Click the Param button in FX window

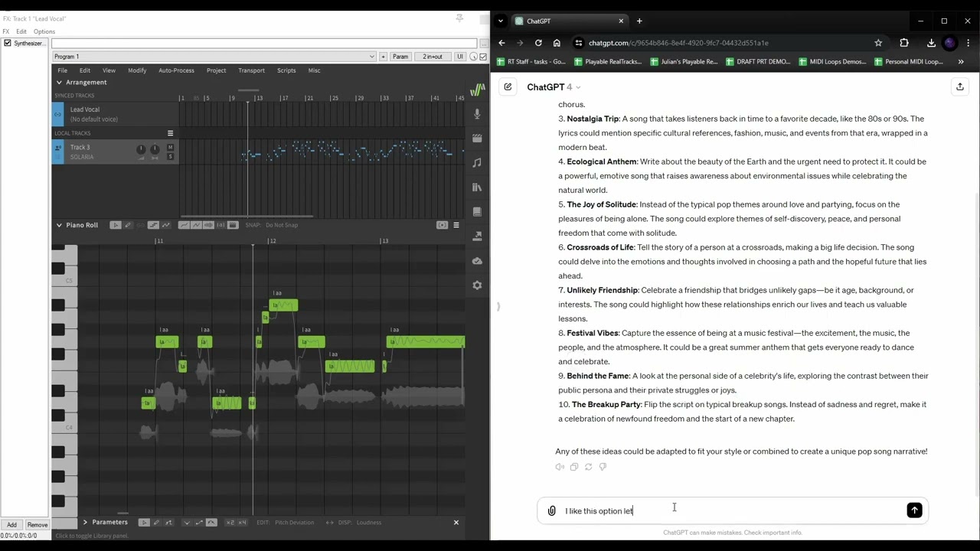(400, 57)
